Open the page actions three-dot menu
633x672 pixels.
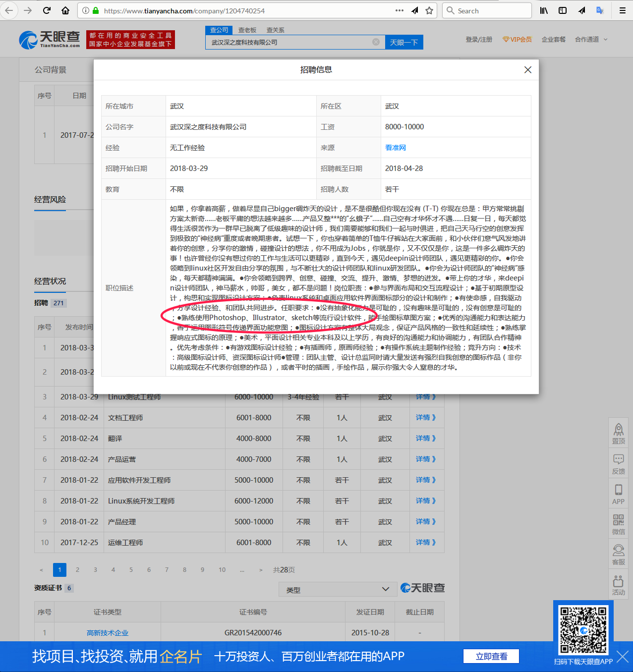pos(400,10)
